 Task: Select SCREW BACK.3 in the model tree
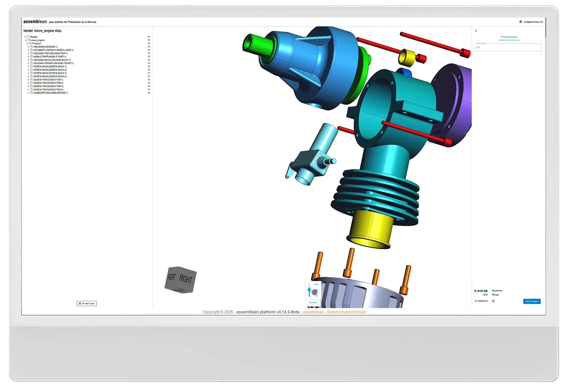[50, 73]
